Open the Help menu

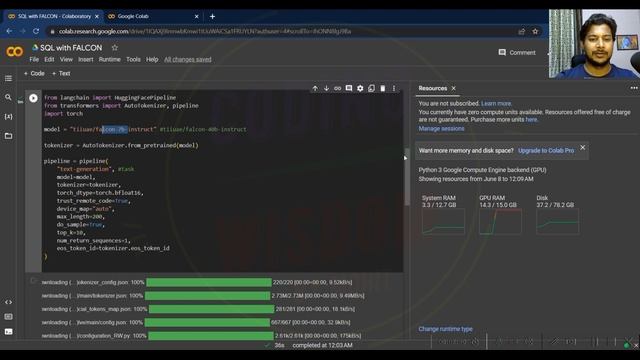coord(152,60)
